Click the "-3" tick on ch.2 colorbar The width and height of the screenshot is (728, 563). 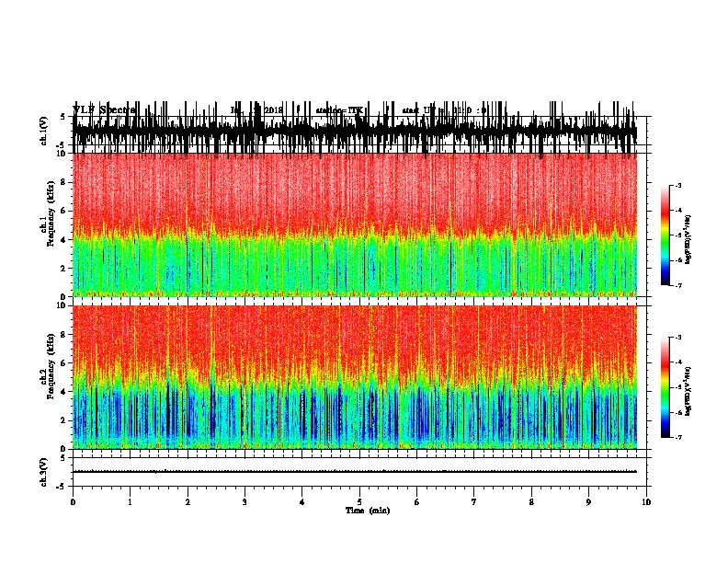[677, 338]
